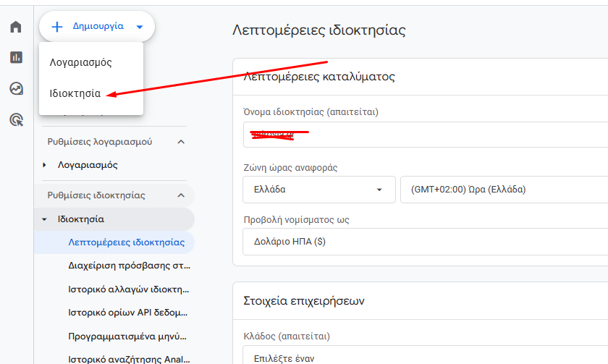This screenshot has height=364, width=608.
Task: Open the Advertising icon in sidebar
Action: click(x=16, y=120)
